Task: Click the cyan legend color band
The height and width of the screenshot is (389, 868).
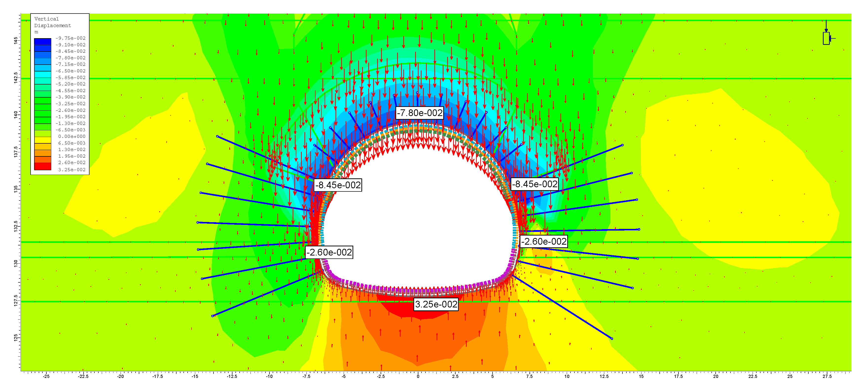Action: [42, 74]
